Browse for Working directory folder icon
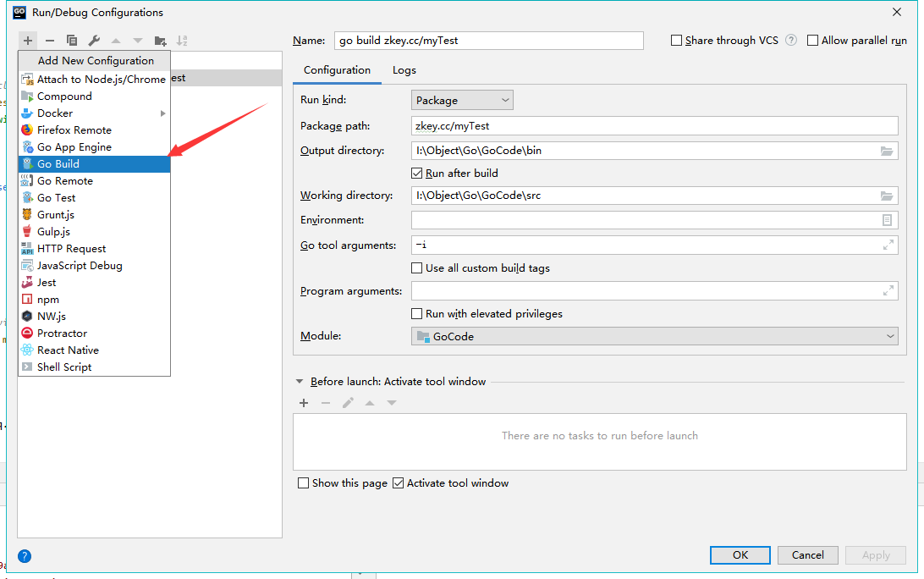Screen dimensions: 924x579 886,196
